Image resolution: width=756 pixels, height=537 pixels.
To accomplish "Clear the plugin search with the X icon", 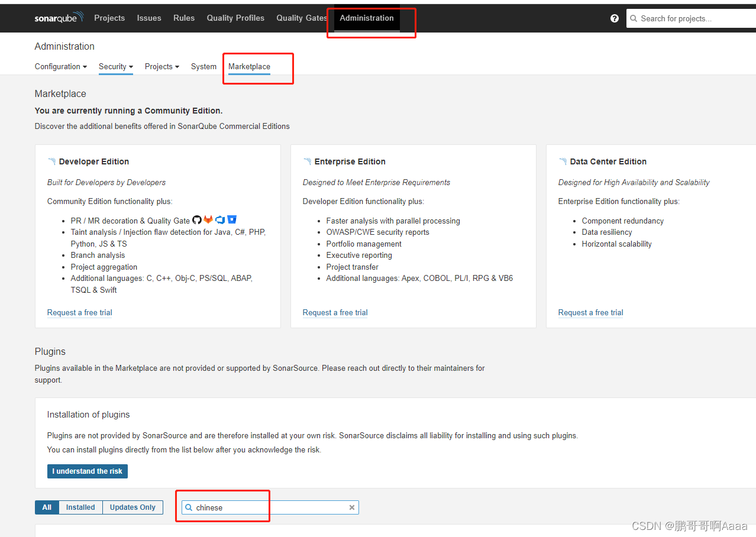I will coord(352,507).
